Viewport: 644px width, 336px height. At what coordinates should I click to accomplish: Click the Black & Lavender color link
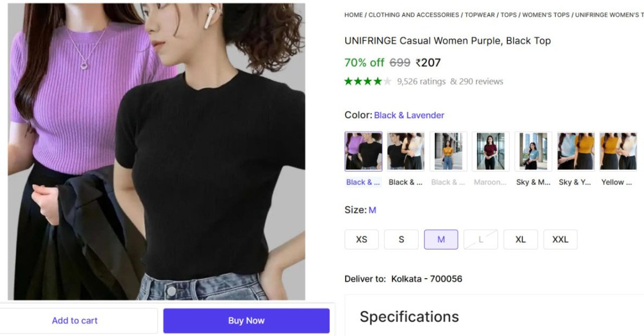tap(409, 115)
